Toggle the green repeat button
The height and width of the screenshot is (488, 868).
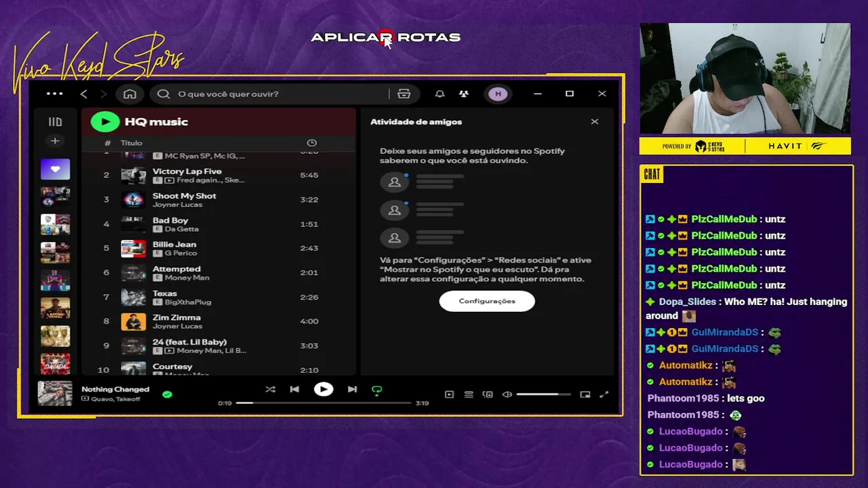coord(377,390)
